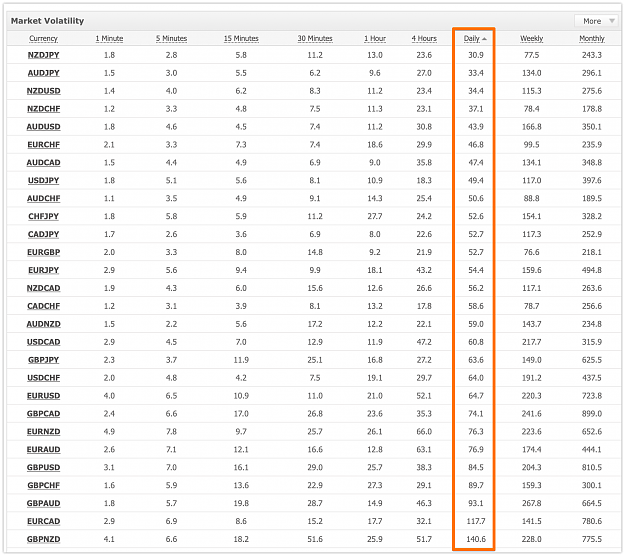Image resolution: width=625 pixels, height=556 pixels.
Task: Open the GBPNZD currency pair link
Action: 43,539
